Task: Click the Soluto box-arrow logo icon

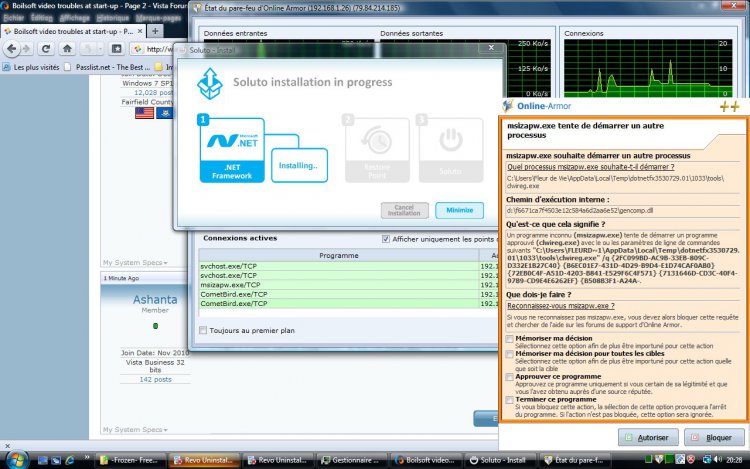Action: [x=210, y=84]
